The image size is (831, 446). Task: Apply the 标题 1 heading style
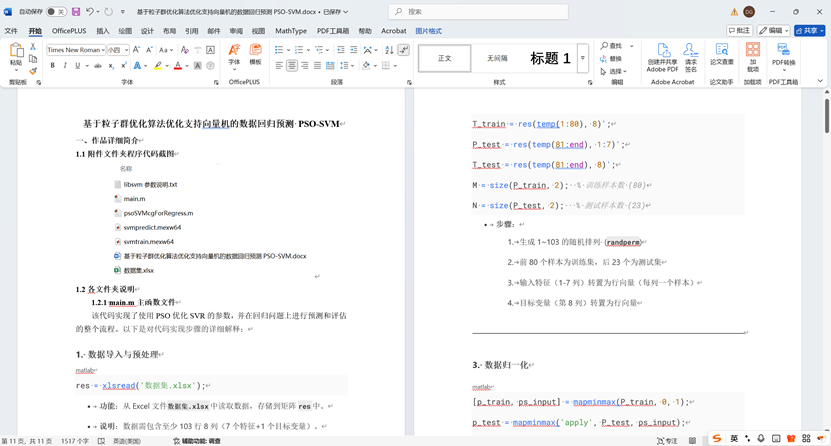(x=550, y=58)
